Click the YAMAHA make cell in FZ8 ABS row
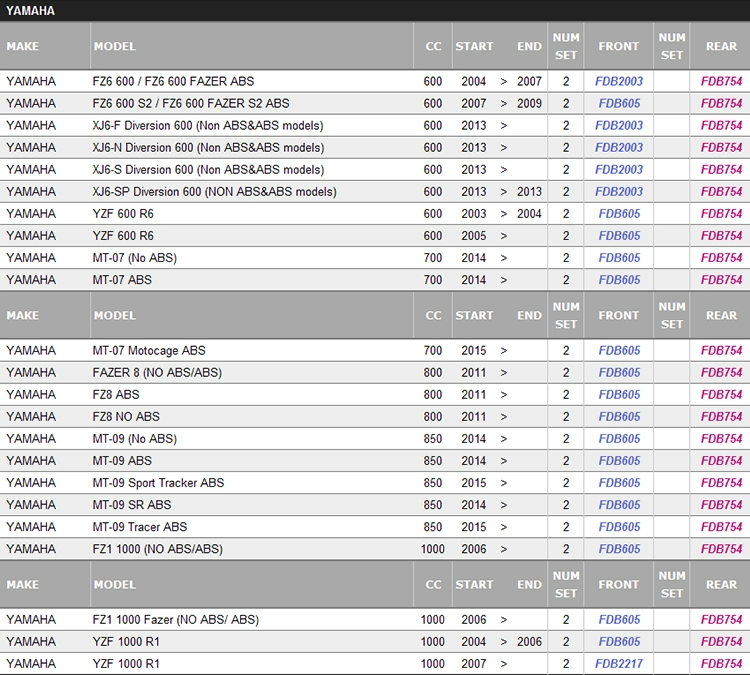This screenshot has height=675, width=750. click(x=31, y=394)
